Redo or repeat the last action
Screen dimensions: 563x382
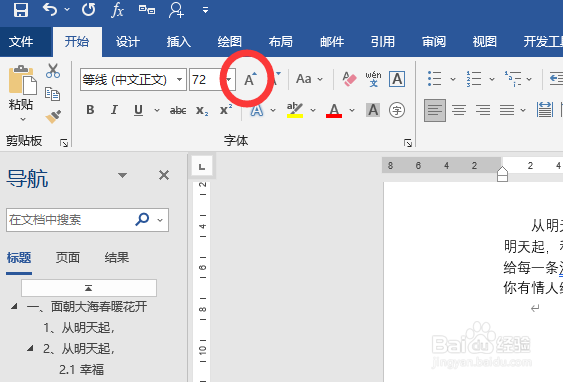point(88,10)
